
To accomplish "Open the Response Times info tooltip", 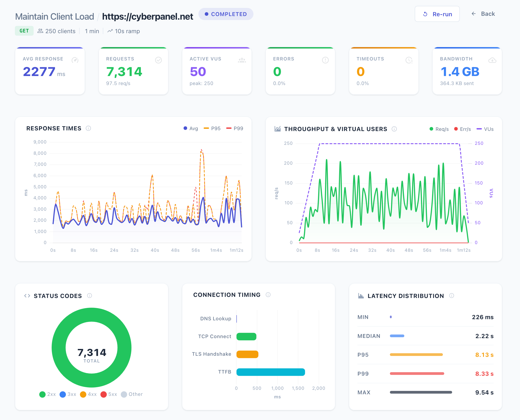I will pyautogui.click(x=89, y=129).
